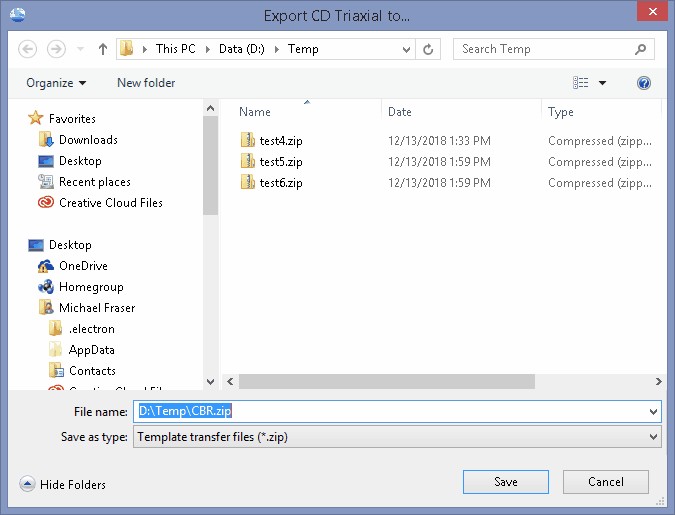Image resolution: width=675 pixels, height=515 pixels.
Task: Open Homegroup in the folder tree
Action: pos(91,287)
